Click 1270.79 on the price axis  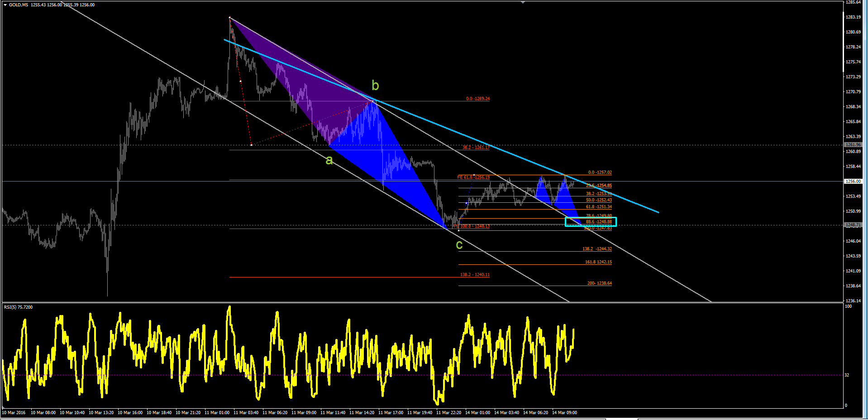tap(854, 92)
